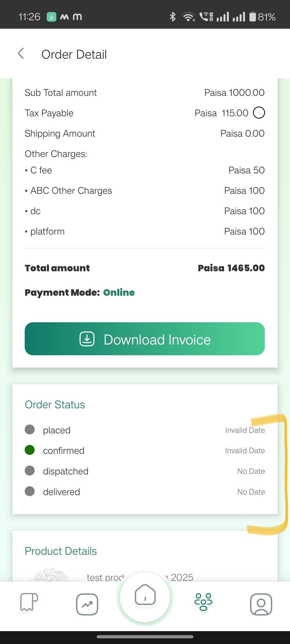The image size is (290, 644).
Task: Open the trending chart tab in the bottom navigation
Action: [x=87, y=604]
